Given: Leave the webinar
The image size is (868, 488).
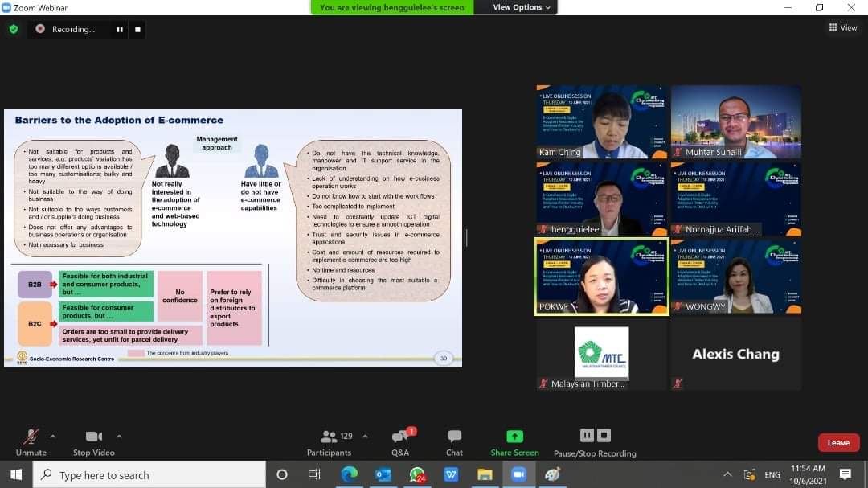Looking at the screenshot, I should coord(838,443).
